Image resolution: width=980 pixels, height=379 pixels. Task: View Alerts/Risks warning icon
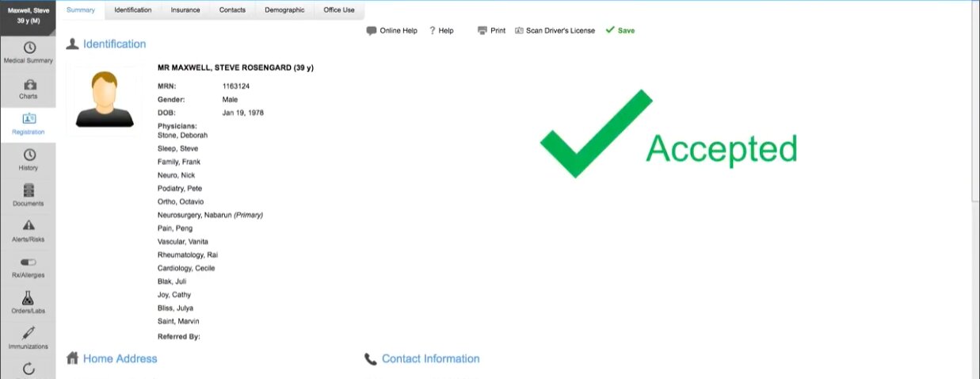coord(28,228)
